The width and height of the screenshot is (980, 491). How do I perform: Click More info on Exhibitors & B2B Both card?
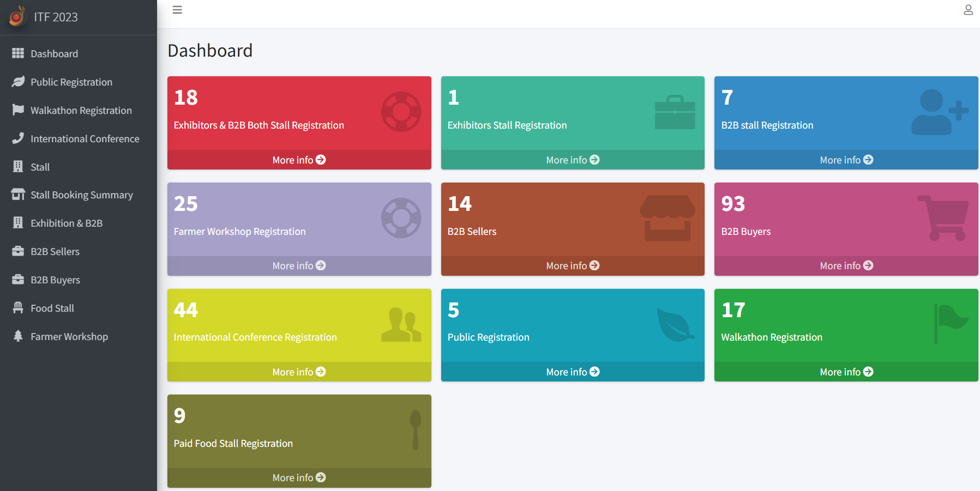point(299,160)
